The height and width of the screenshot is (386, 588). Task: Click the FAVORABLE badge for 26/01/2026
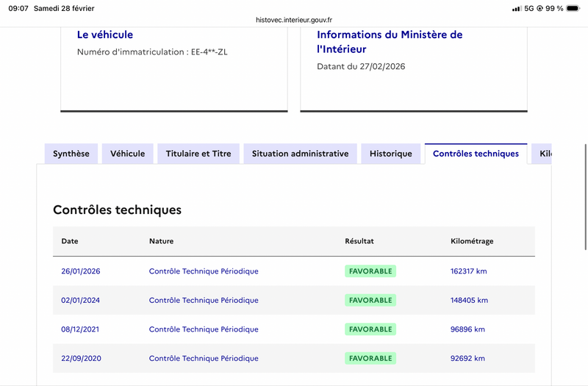[x=370, y=271]
